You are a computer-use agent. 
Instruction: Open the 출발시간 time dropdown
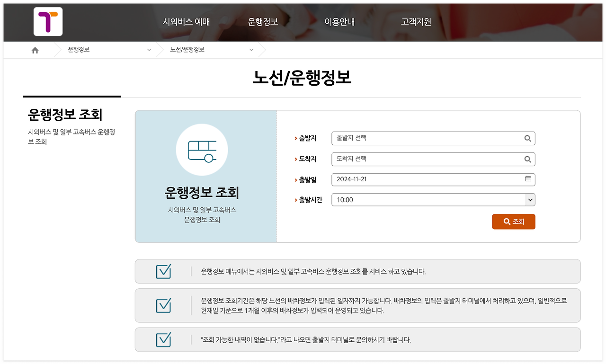tap(529, 199)
